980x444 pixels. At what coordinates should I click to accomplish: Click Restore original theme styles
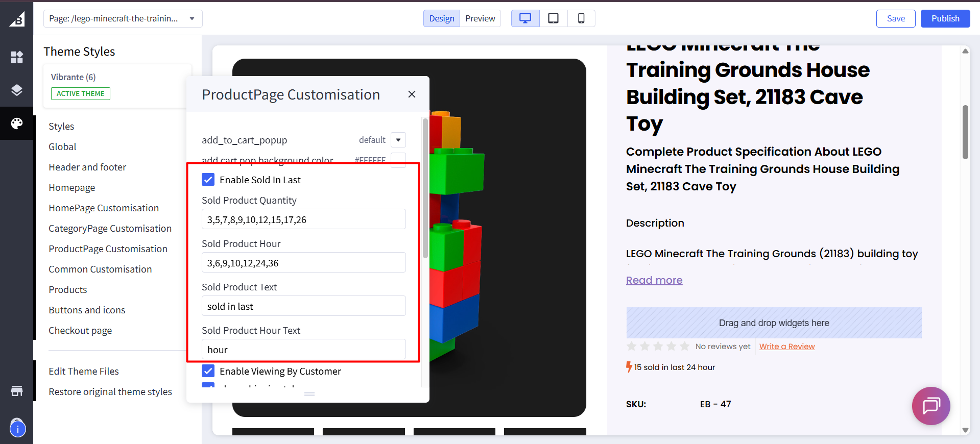click(110, 391)
